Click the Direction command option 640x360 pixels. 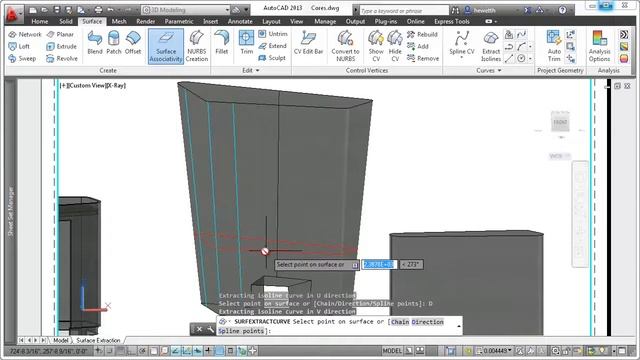point(427,322)
